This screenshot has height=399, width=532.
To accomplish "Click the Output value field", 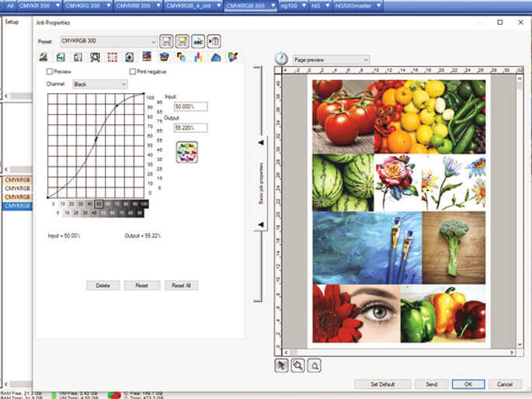I will pyautogui.click(x=190, y=127).
